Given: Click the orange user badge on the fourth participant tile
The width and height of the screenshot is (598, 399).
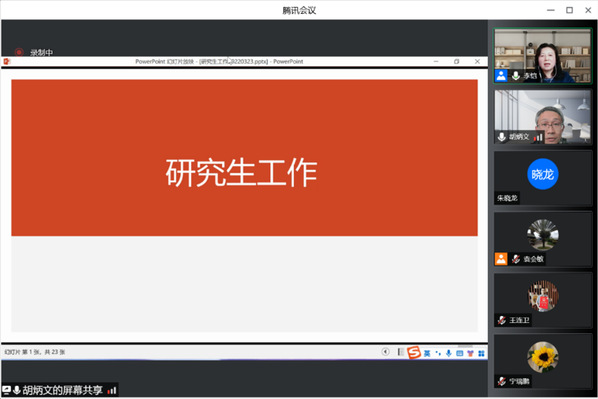Looking at the screenshot, I should point(501,259).
